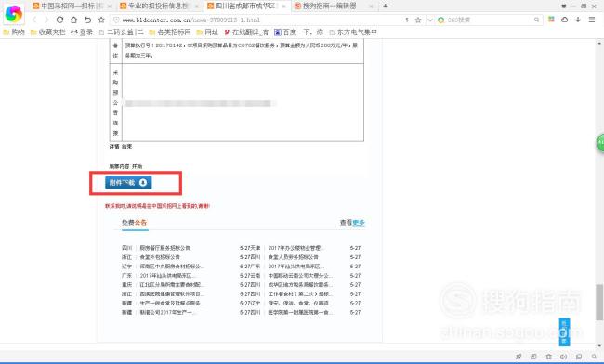Viewport: 604px width, 364px height.
Task: Close the 中国采招网 tab
Action: (109, 6)
